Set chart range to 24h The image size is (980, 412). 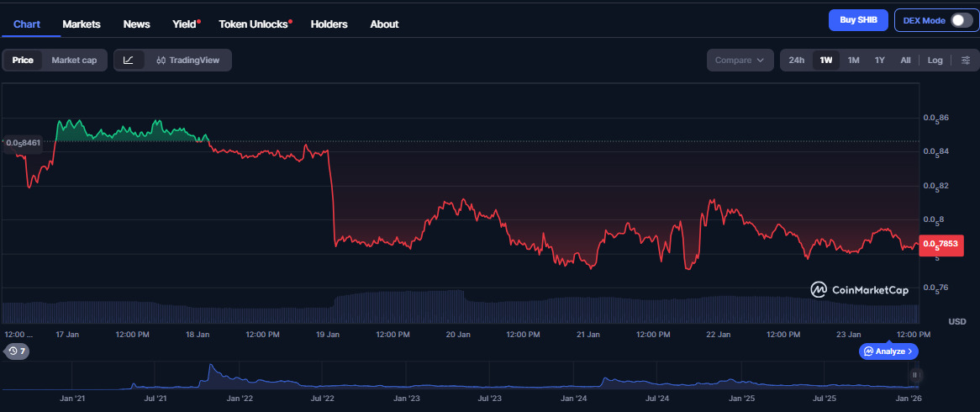pos(796,60)
